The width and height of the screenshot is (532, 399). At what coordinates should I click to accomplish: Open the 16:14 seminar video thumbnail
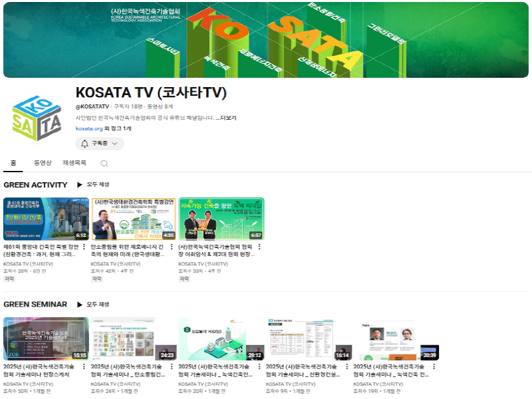[x=309, y=338]
